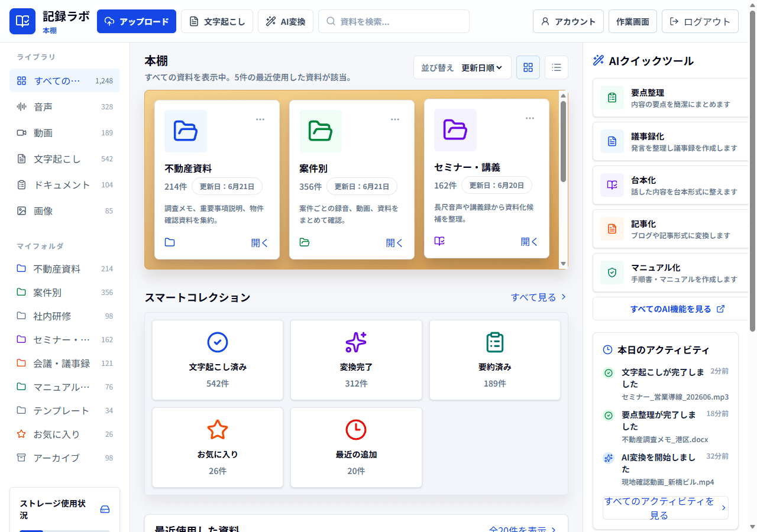
Task: Click the AIクイックツール wand icon
Action: coord(599,60)
